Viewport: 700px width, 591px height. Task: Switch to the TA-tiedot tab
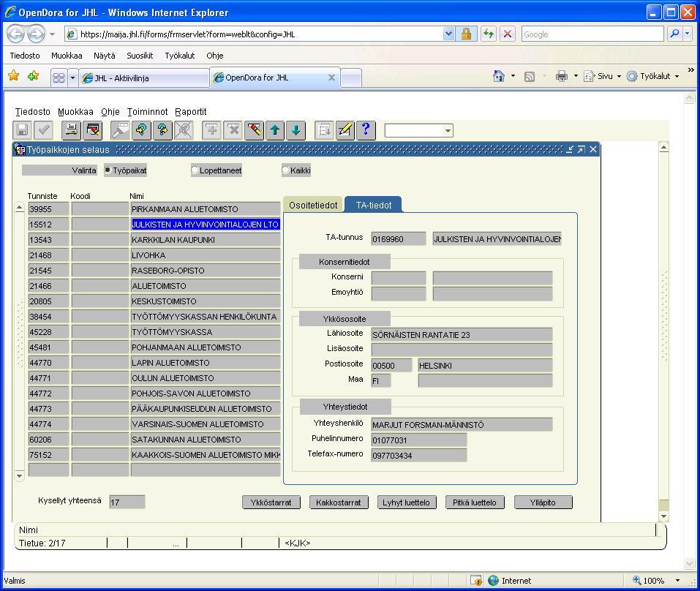coord(373,205)
